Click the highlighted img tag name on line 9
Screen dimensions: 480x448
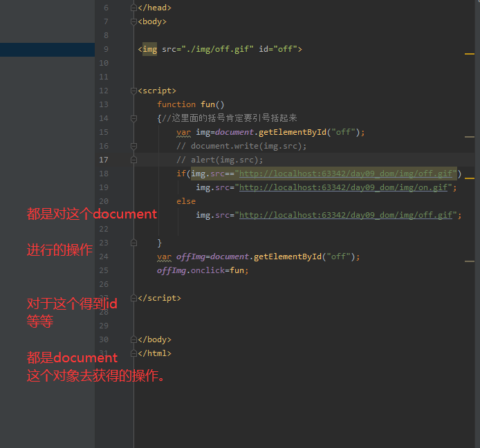(x=149, y=49)
